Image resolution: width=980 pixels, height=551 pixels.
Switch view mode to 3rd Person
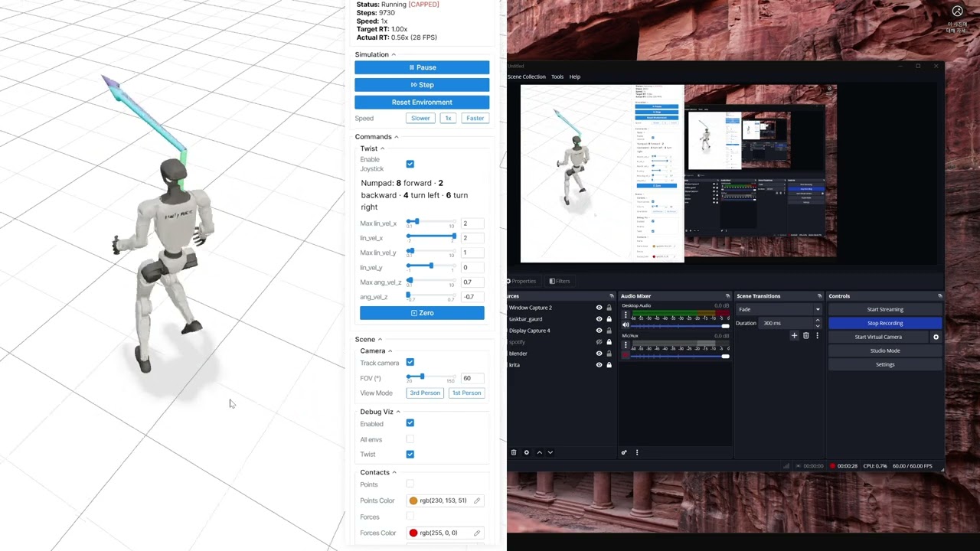(x=425, y=393)
